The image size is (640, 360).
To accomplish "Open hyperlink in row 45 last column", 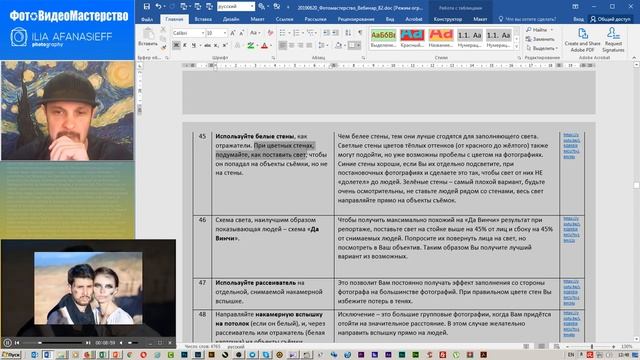I will click(x=571, y=146).
